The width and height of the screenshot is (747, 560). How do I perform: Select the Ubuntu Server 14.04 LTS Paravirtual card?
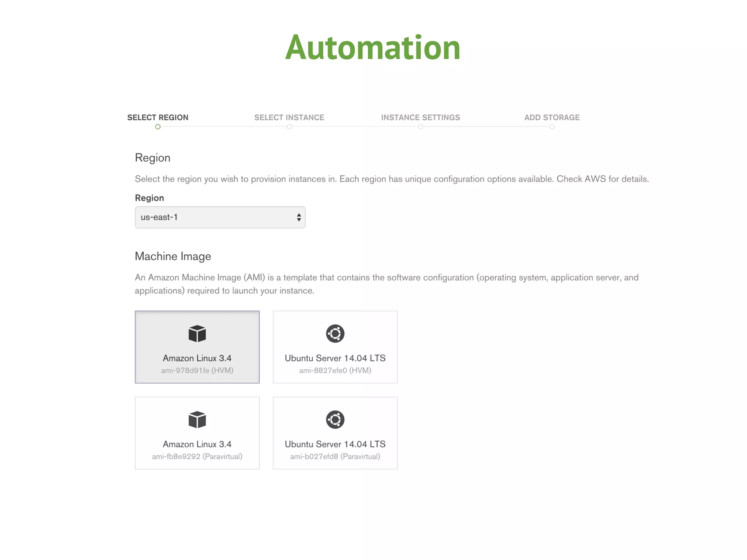point(335,433)
